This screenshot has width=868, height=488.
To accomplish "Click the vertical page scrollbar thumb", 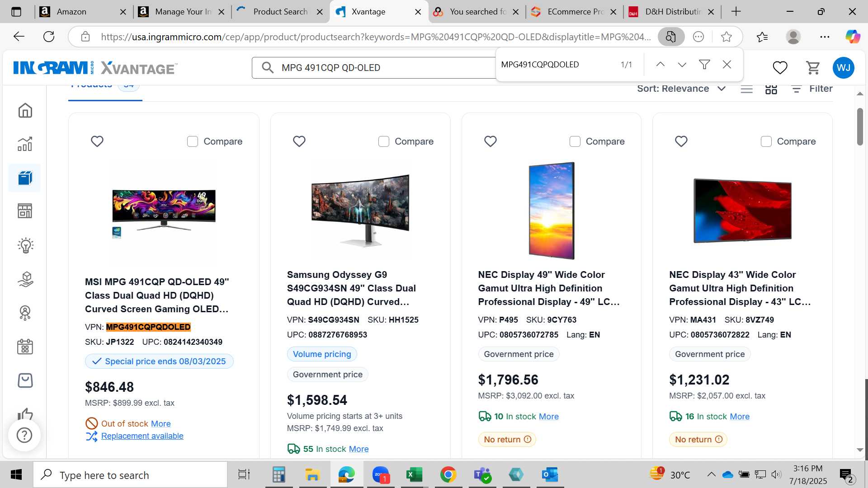I will point(860,127).
